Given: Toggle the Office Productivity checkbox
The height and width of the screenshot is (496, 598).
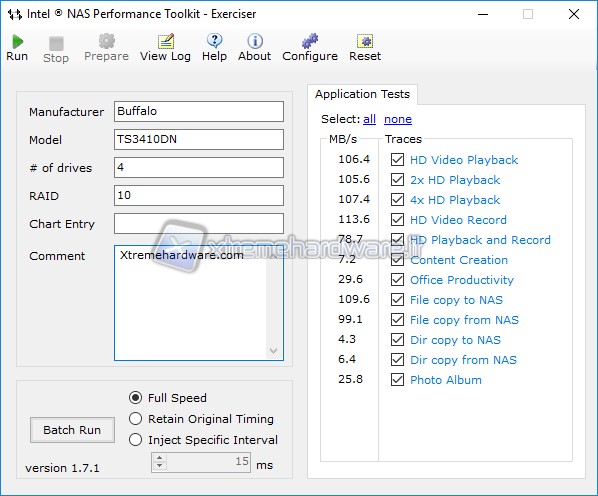Looking at the screenshot, I should tap(397, 279).
